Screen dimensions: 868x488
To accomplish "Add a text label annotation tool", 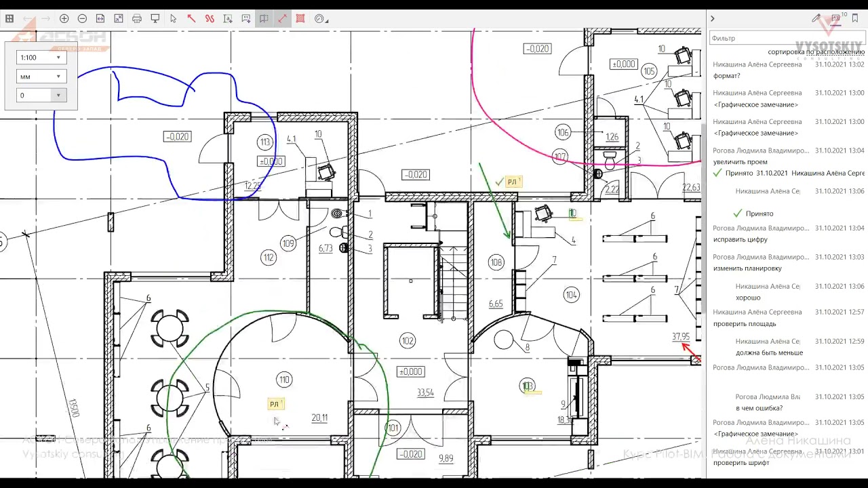I will click(228, 19).
